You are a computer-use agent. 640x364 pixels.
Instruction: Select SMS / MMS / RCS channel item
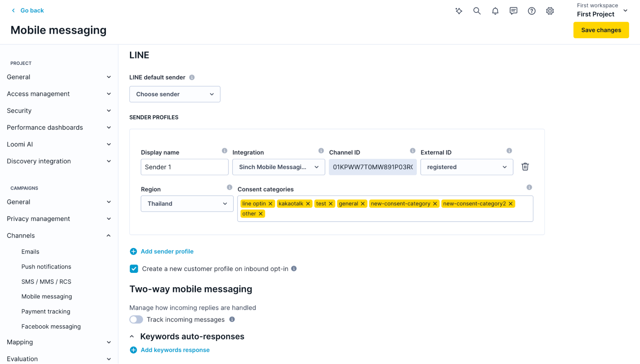pyautogui.click(x=46, y=282)
